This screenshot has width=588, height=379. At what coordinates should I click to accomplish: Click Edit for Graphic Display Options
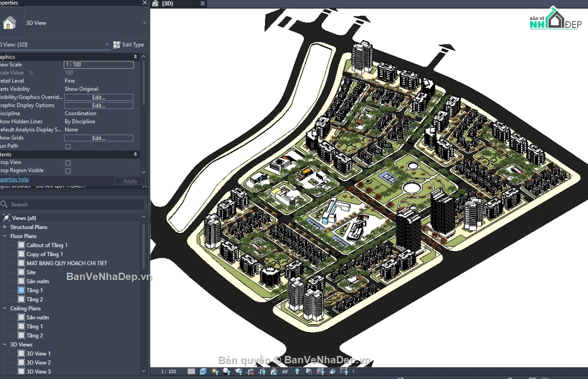(x=99, y=105)
